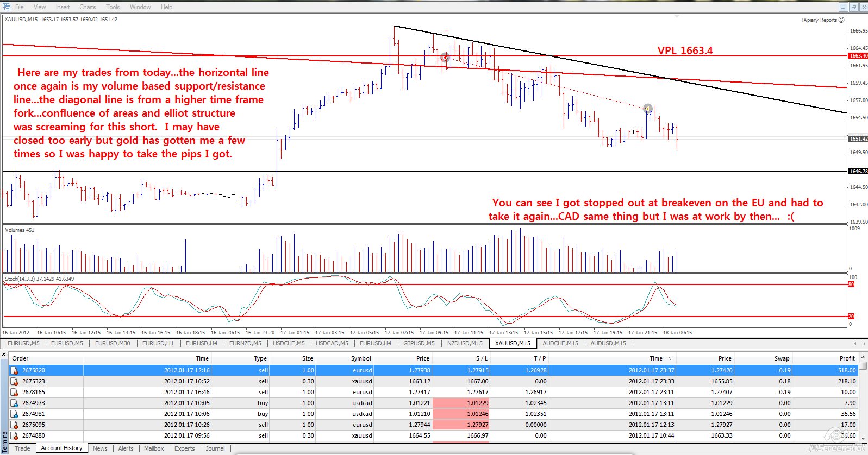Open the Insert menu

click(x=63, y=7)
